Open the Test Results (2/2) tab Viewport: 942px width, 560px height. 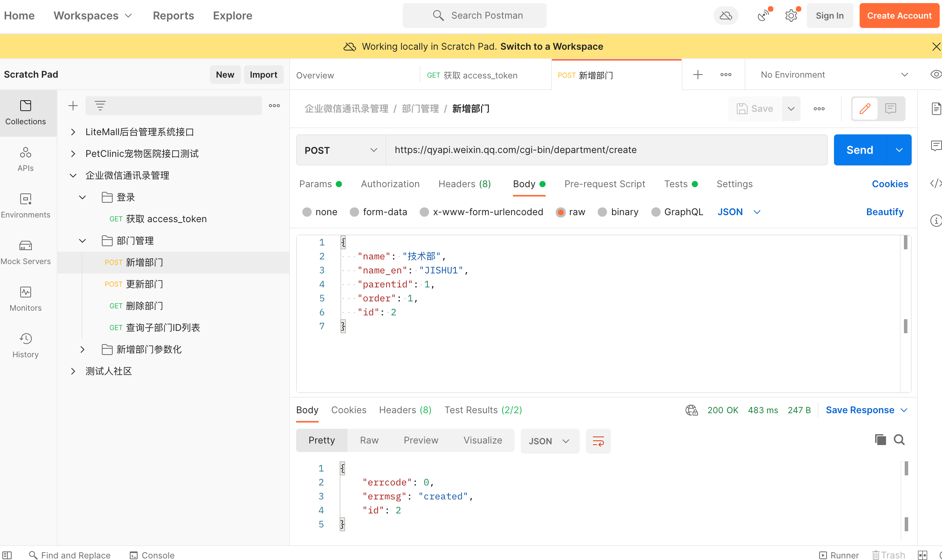pyautogui.click(x=483, y=410)
